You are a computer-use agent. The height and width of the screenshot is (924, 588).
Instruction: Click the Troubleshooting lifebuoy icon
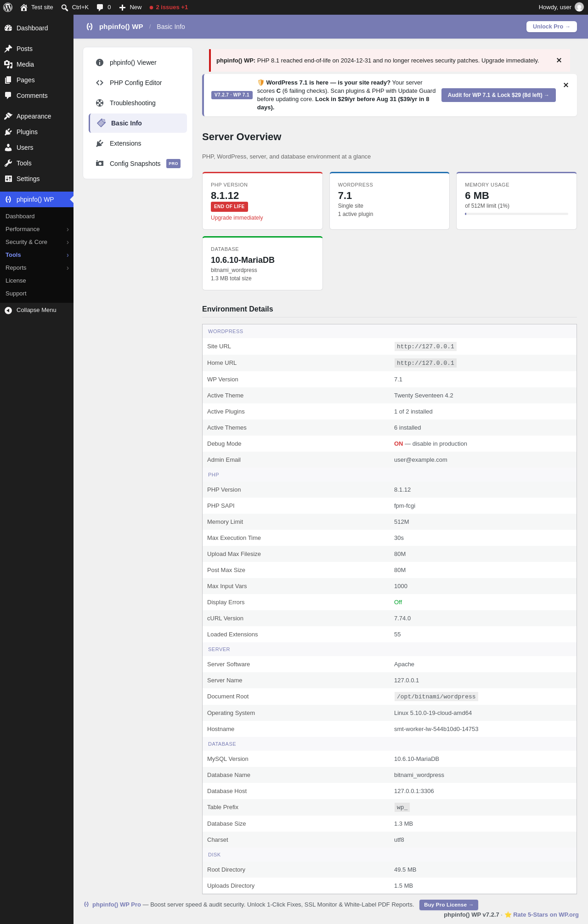click(100, 103)
